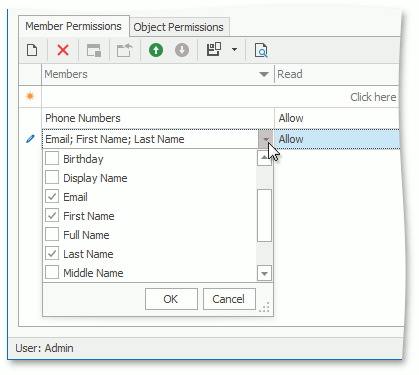
Task: Click the grey window toolbar icon
Action: pyautogui.click(x=94, y=50)
